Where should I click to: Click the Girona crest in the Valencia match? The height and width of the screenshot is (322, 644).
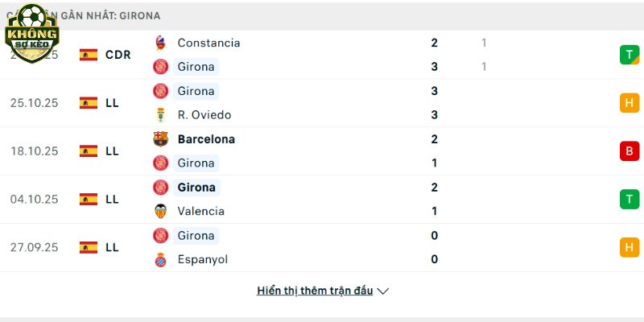tap(161, 188)
